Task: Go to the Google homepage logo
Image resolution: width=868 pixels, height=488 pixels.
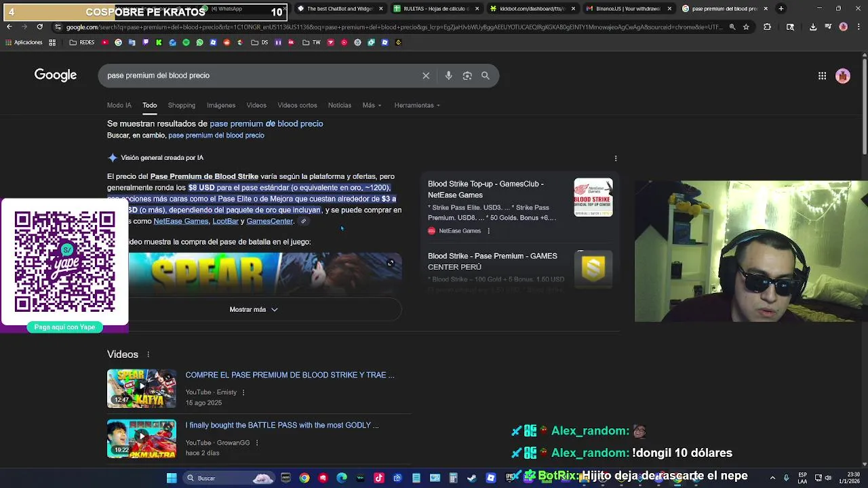Action: [56, 75]
